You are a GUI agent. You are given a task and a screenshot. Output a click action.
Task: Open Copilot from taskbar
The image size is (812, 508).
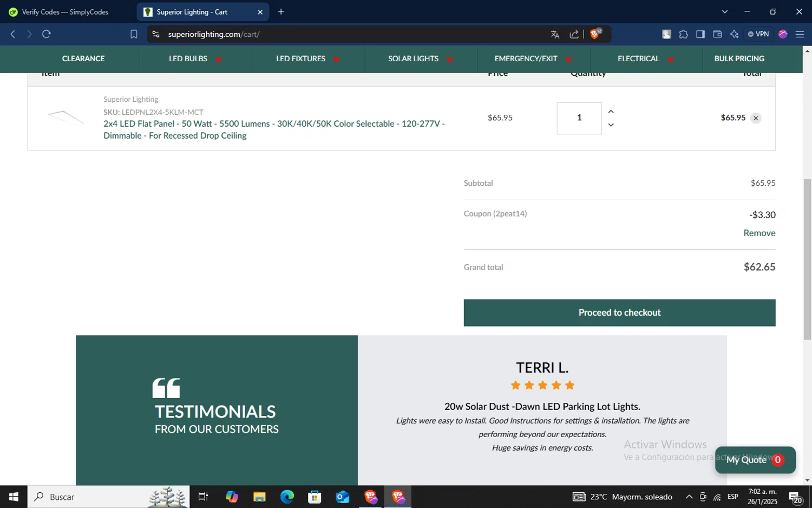tap(232, 497)
